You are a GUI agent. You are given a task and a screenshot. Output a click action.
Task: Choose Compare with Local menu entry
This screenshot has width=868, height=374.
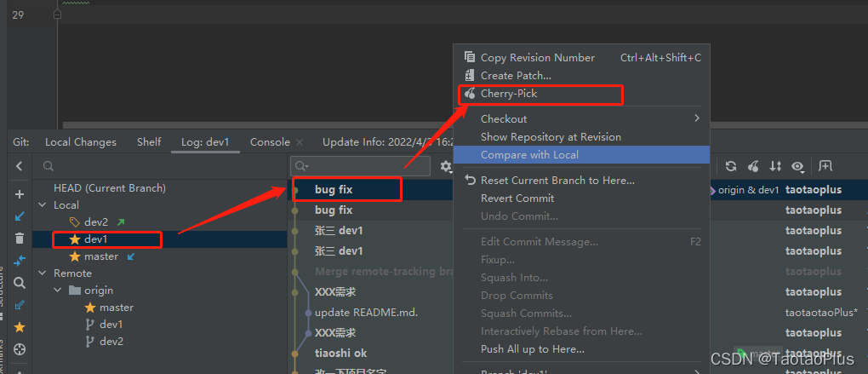[581, 154]
